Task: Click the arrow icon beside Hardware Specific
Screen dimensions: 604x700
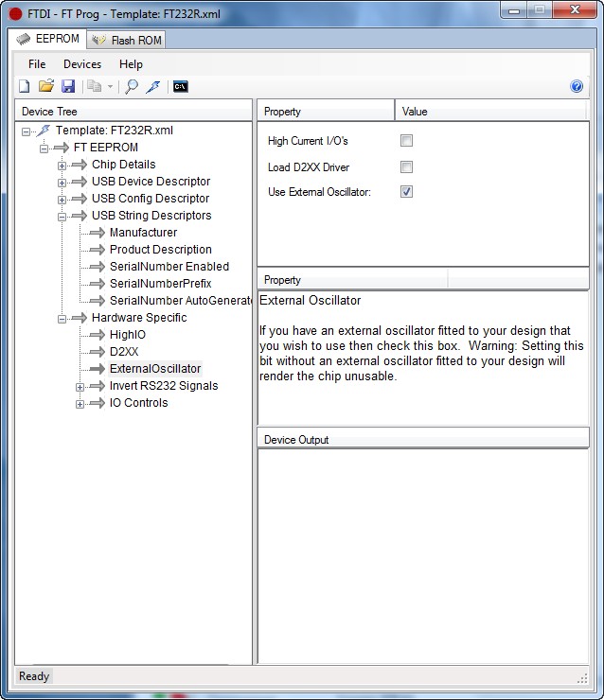Action: 80,318
